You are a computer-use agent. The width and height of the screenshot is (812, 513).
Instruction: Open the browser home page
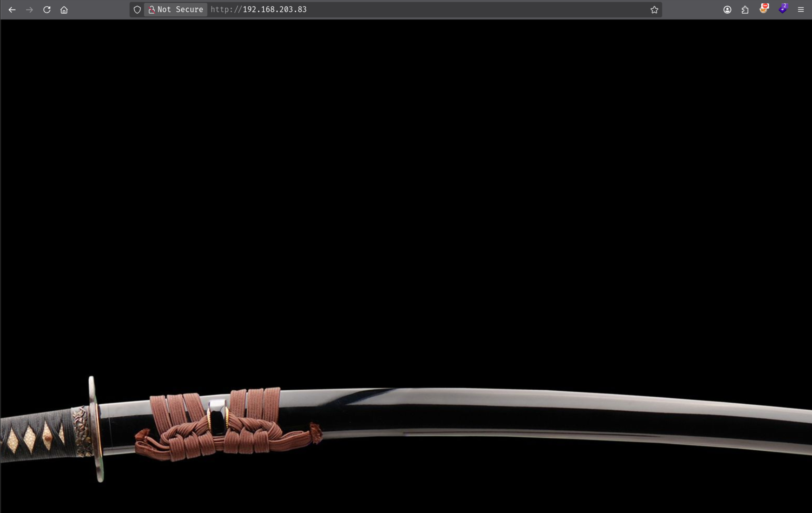(64, 10)
